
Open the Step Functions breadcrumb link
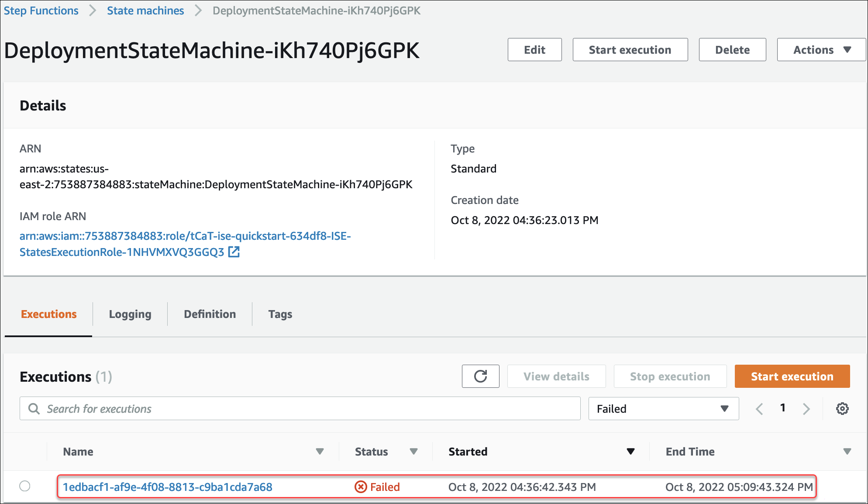coord(41,10)
